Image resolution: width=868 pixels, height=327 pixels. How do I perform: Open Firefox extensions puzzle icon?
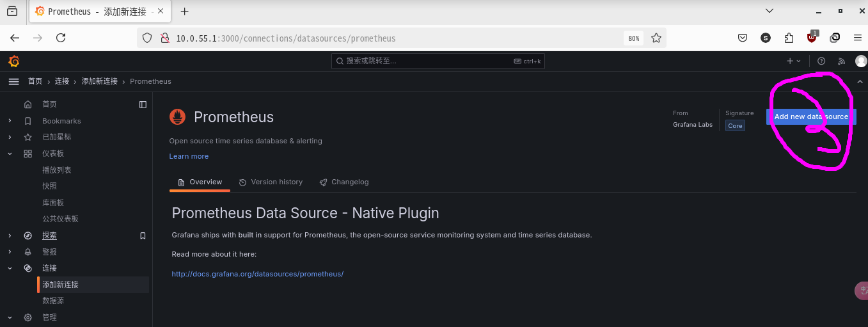coord(789,38)
